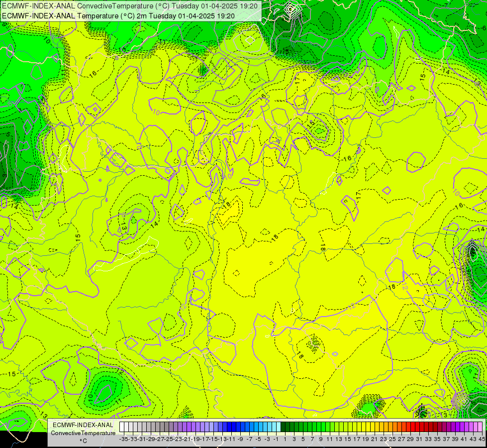This screenshot has height=448, width=487.
Task: Click the °C unit label in legend
Action: (83, 441)
